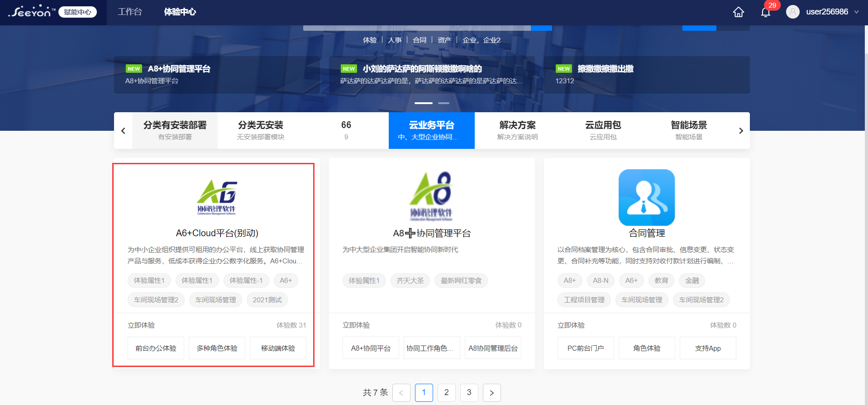Viewport: 868px width, 405px height.
Task: Switch to 云业务平台 tab
Action: (x=432, y=130)
